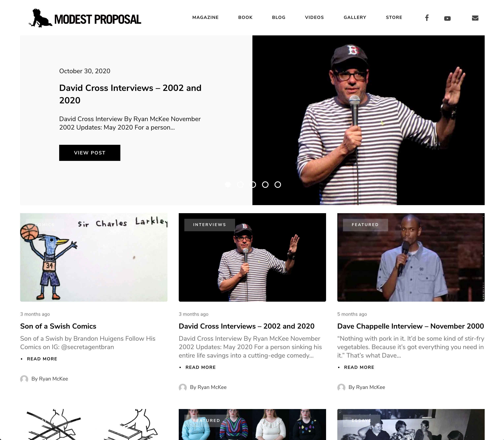Image resolution: width=504 pixels, height=440 pixels.
Task: Expand the Dave Chappelle Interview article
Action: coord(359,367)
